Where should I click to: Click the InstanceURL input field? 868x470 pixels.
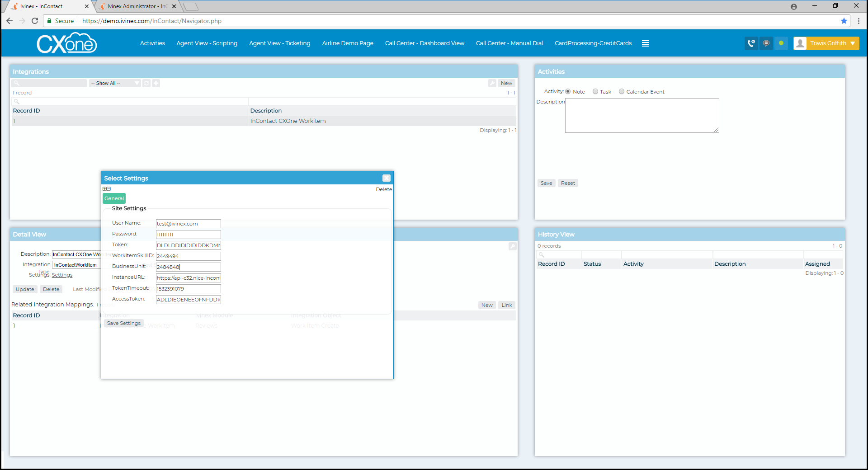coord(188,278)
